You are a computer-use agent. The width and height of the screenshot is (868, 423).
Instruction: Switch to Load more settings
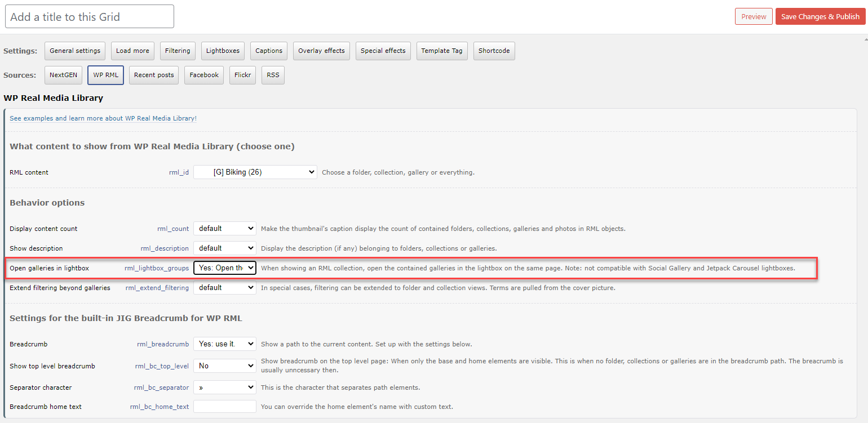pos(132,51)
